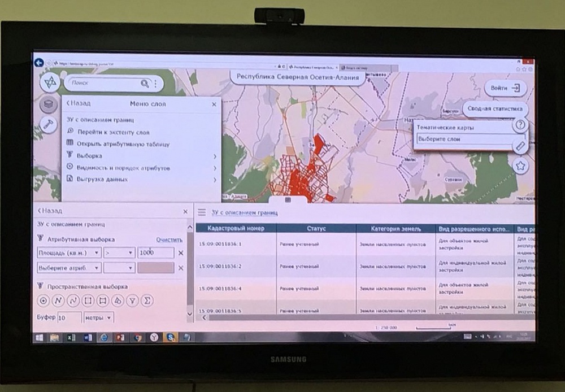Click the Очистить link

(169, 239)
